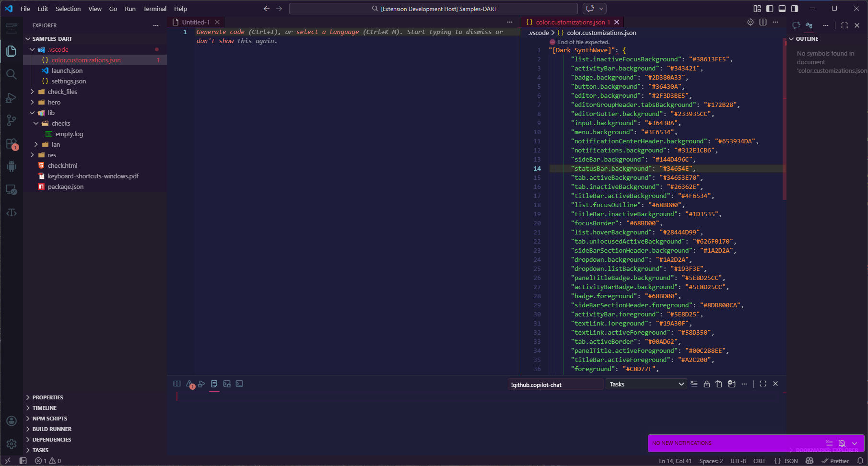
Task: Open the Selection menu
Action: (x=68, y=9)
